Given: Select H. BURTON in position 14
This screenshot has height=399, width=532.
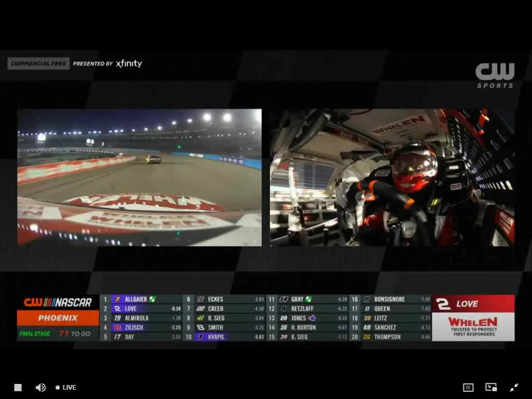Looking at the screenshot, I should click(x=307, y=328).
